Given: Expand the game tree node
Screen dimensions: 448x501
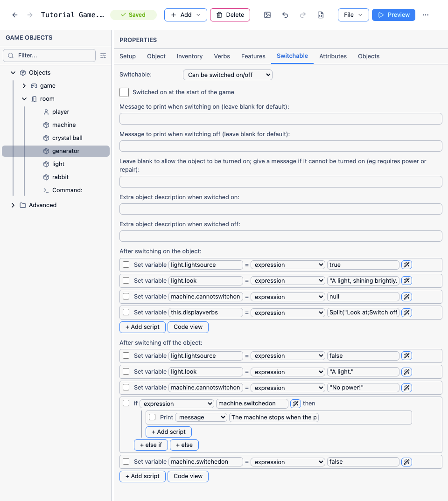Looking at the screenshot, I should (x=24, y=86).
